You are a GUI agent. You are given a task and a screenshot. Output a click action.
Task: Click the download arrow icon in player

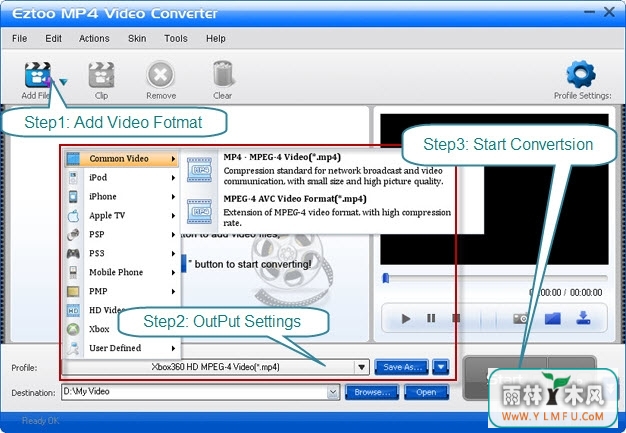(583, 318)
